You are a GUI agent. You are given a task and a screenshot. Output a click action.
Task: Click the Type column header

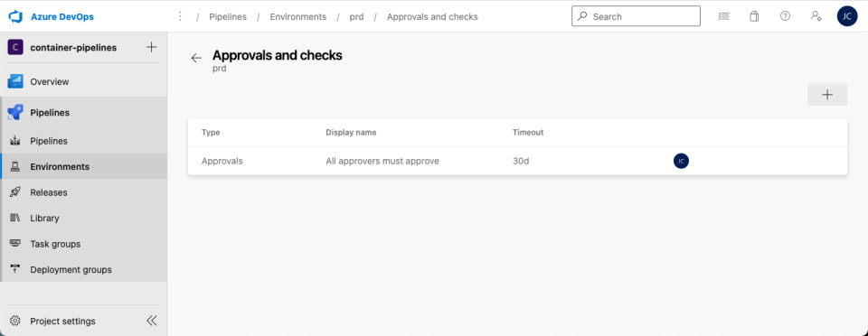point(211,133)
